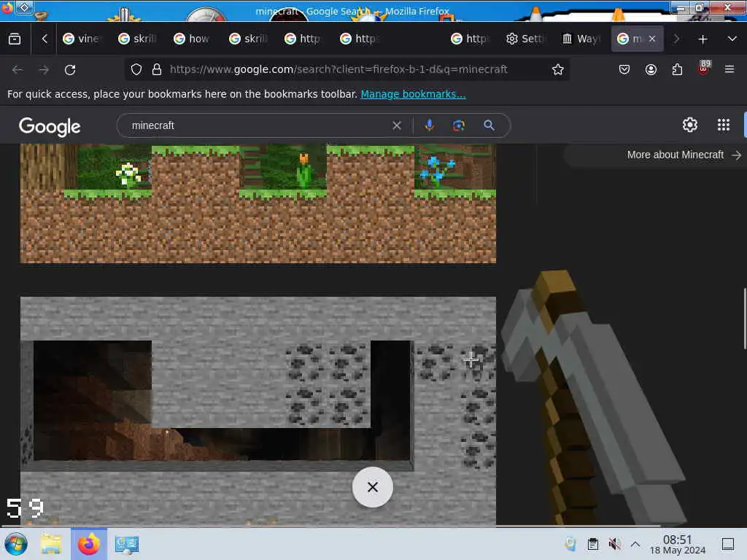
Task: Open Manage bookmarks link
Action: tap(413, 94)
